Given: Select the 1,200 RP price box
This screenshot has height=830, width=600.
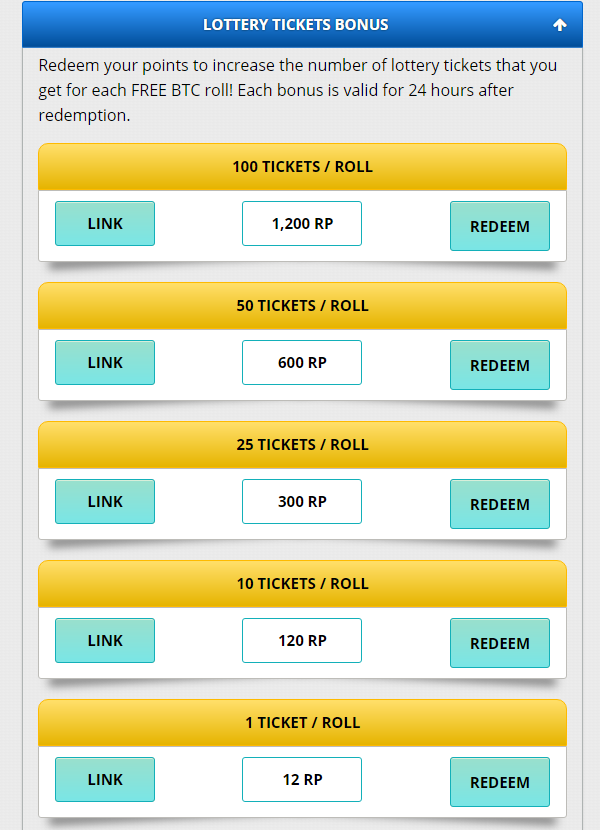Looking at the screenshot, I should tap(302, 223).
